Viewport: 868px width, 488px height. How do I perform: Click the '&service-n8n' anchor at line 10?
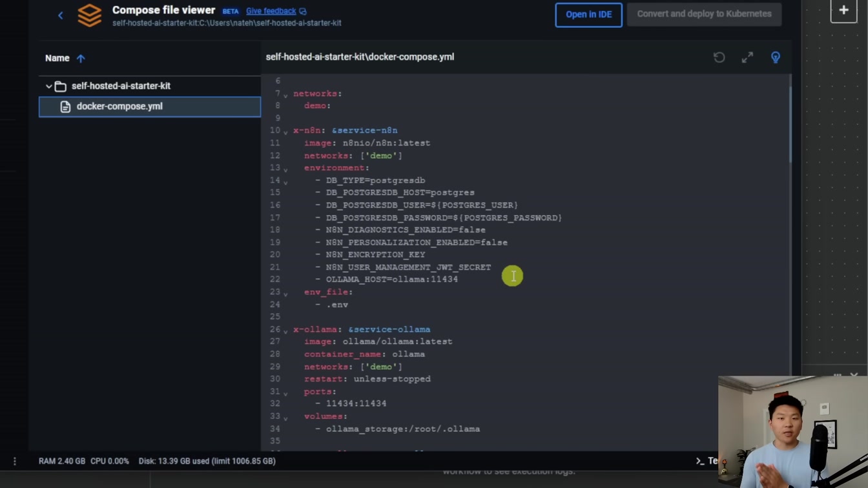coord(364,130)
